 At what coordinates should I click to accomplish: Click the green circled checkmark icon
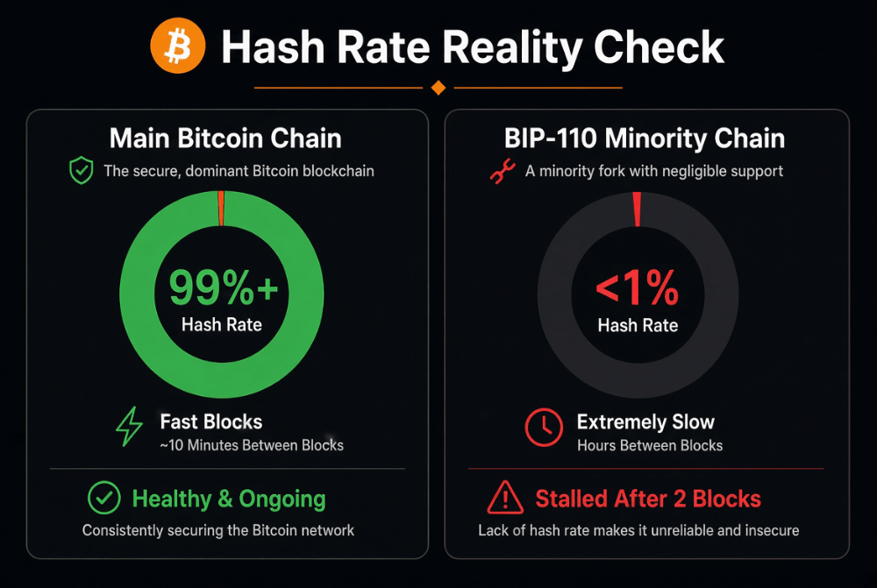(x=104, y=498)
